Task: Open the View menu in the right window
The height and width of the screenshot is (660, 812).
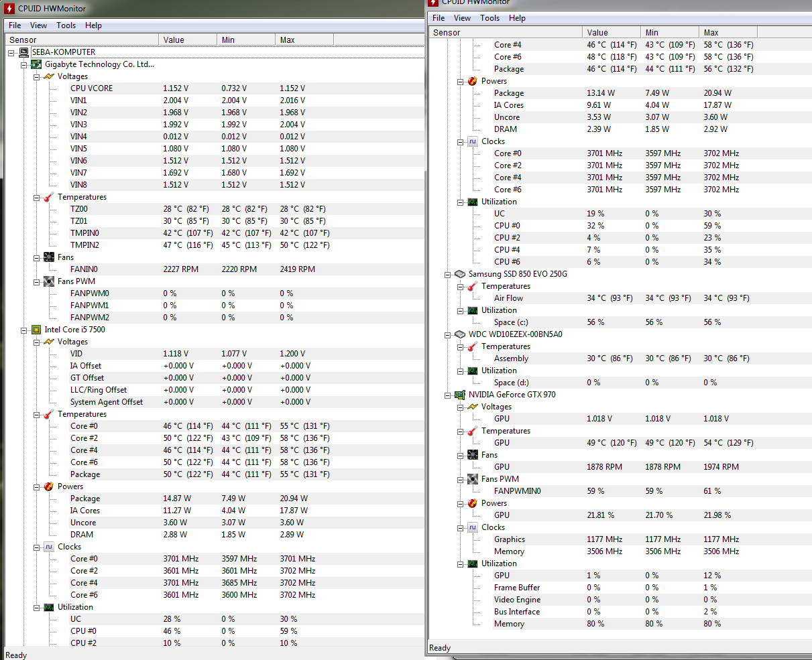Action: click(462, 18)
